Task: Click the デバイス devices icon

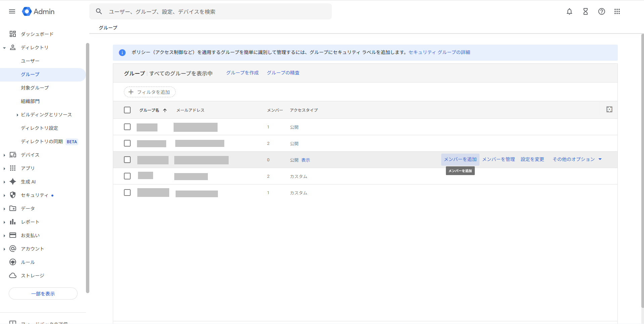Action: (13, 155)
